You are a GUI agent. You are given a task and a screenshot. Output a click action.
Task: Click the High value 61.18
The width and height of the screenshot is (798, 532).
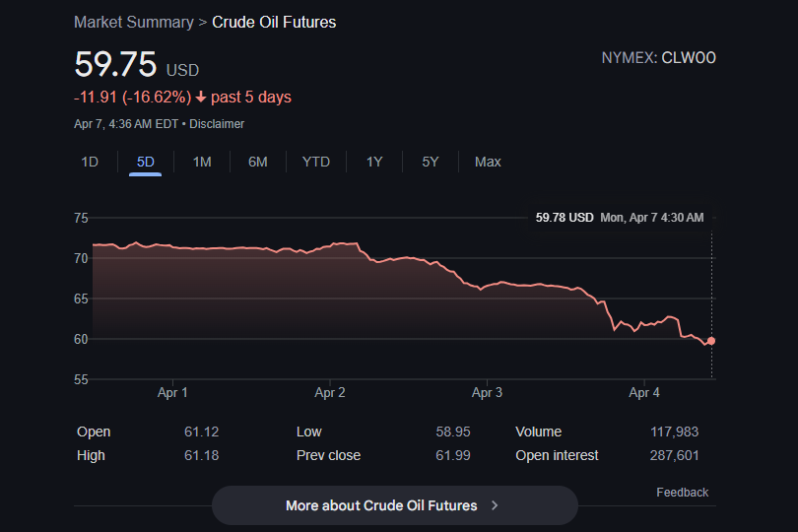click(x=202, y=455)
